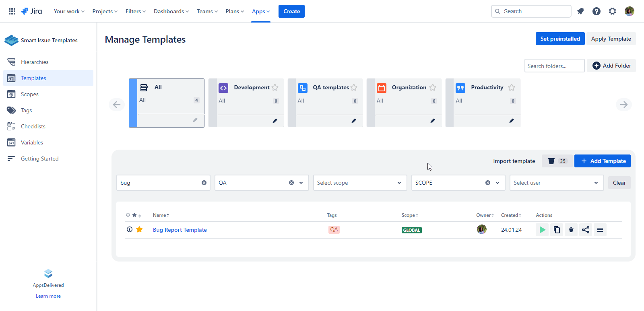Open Checklists in the sidebar
This screenshot has width=644, height=311.
[x=33, y=126]
